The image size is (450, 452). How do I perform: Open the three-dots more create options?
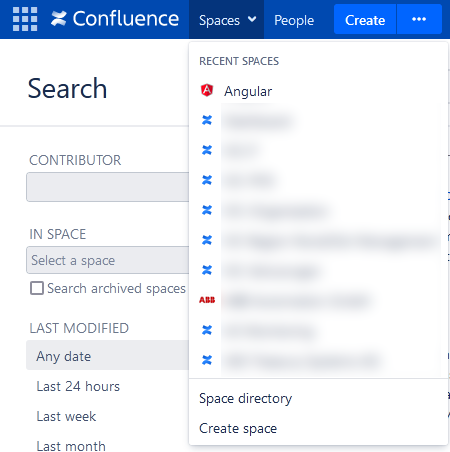[419, 19]
